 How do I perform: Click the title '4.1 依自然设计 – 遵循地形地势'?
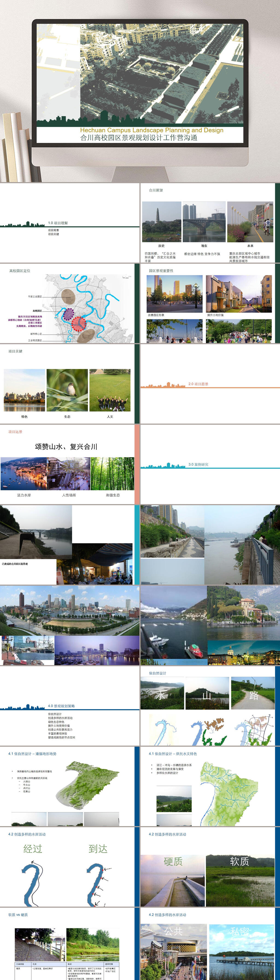click(32, 754)
